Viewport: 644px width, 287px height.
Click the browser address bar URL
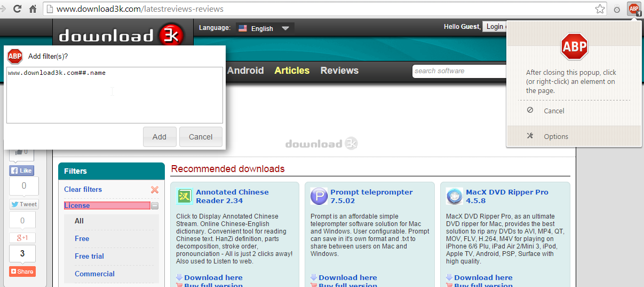coord(140,9)
